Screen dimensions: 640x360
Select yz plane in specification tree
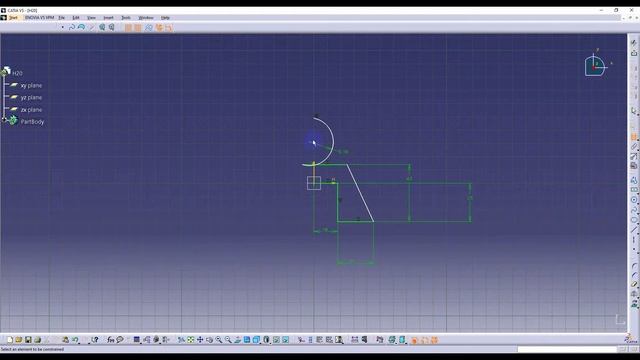(31, 98)
